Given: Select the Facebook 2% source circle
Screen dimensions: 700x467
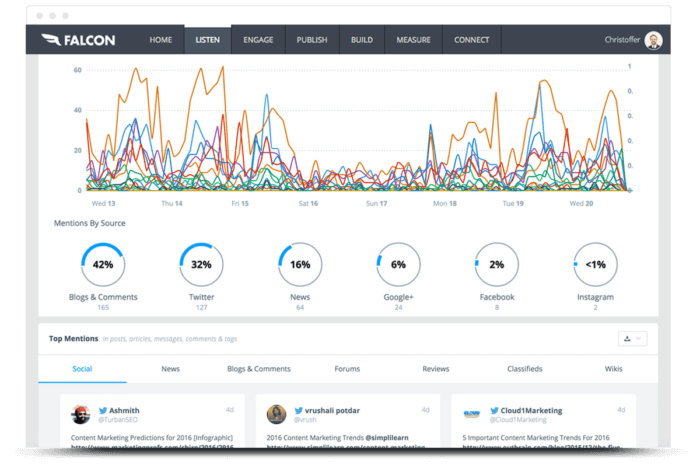Looking at the screenshot, I should point(496,265).
